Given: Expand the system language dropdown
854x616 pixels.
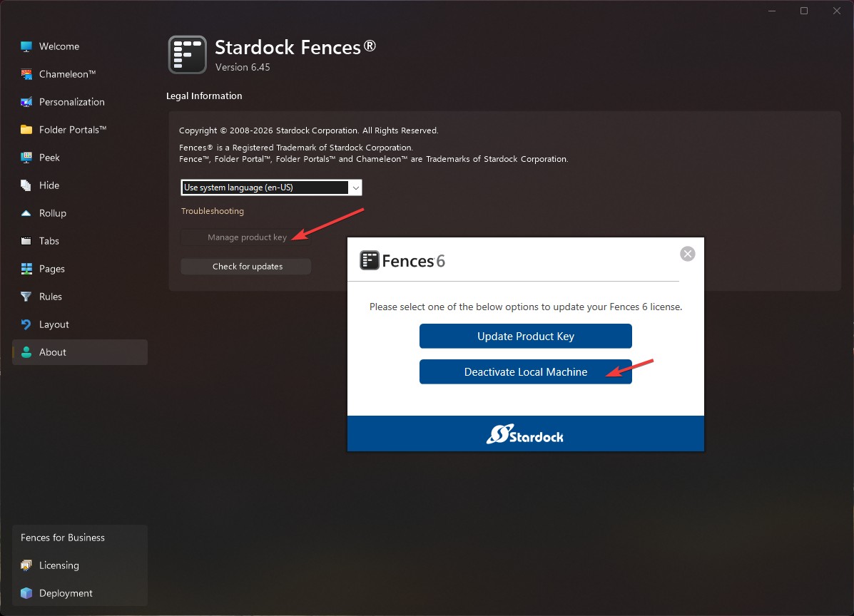Looking at the screenshot, I should (x=271, y=188).
